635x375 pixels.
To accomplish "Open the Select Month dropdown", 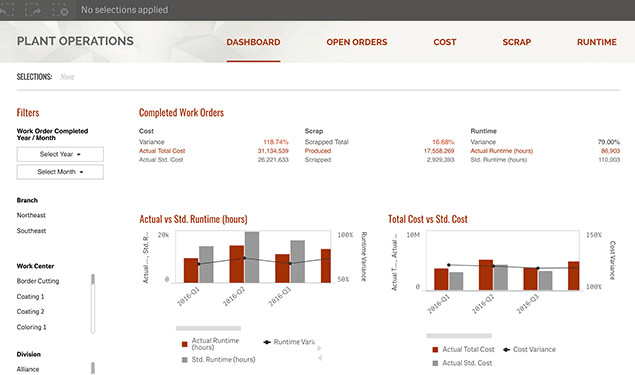I will click(60, 172).
